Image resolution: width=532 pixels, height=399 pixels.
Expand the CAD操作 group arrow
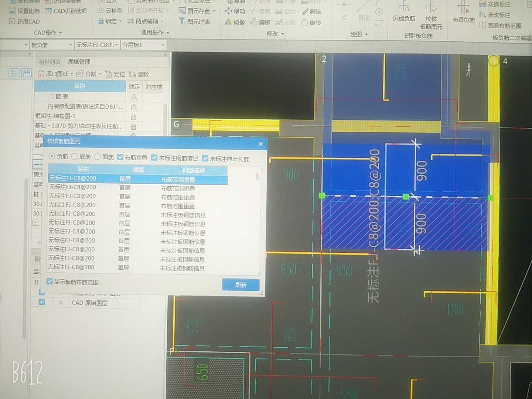tap(61, 33)
